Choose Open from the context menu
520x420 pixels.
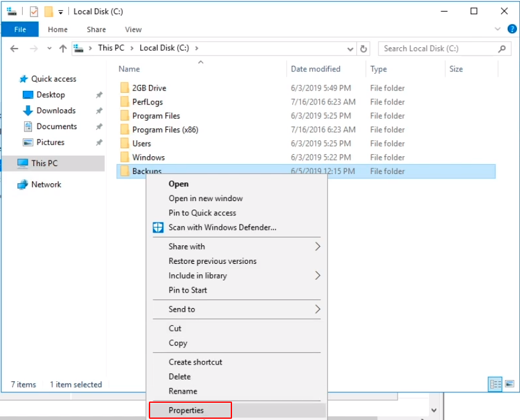[237, 184]
